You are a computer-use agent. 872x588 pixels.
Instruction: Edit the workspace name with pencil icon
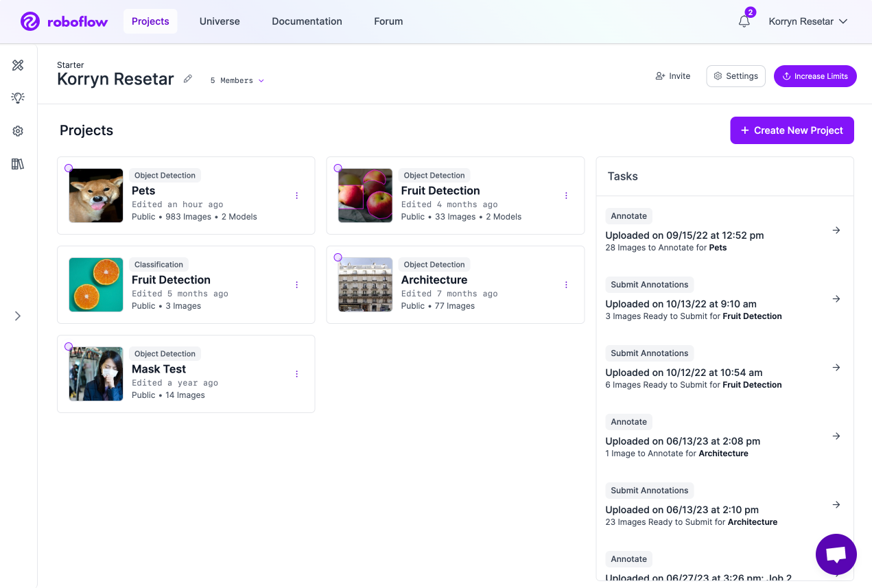188,79
